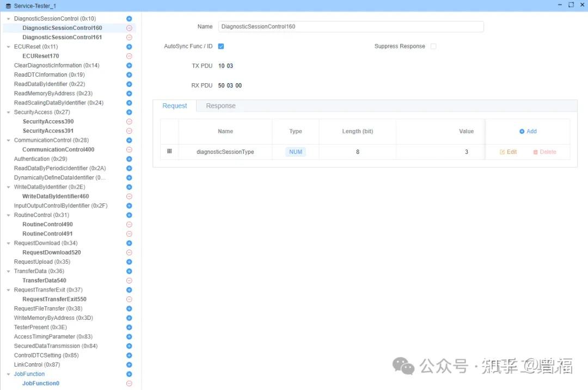Click Edit on the diagnosticSessionType row
This screenshot has width=588, height=390.
pyautogui.click(x=507, y=152)
